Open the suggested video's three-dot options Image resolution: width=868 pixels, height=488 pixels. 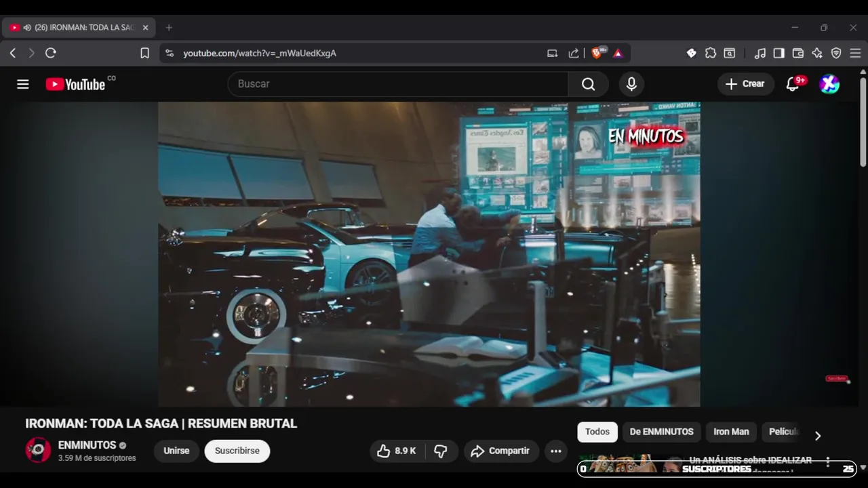pos(827,462)
